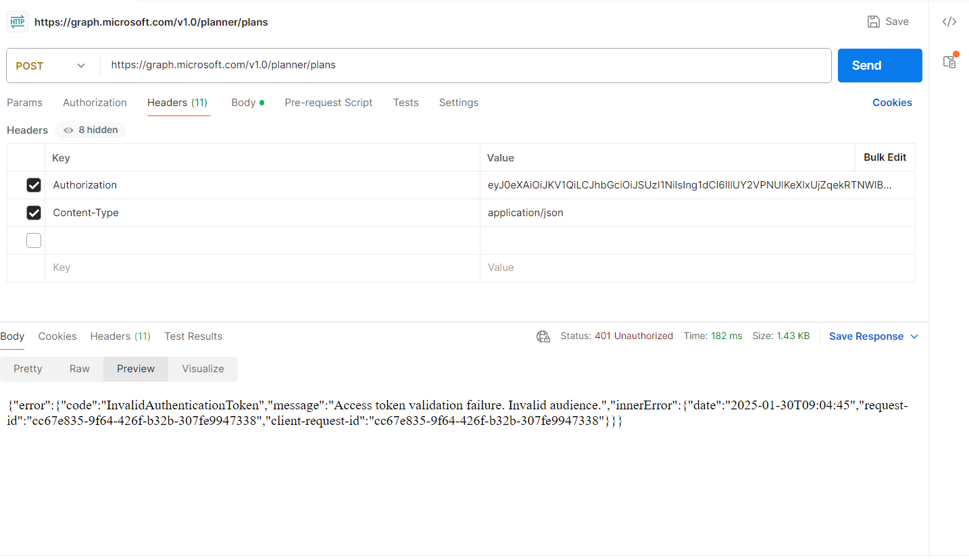The width and height of the screenshot is (969, 560).
Task: Click the 1.43 KB size value
Action: tap(793, 336)
